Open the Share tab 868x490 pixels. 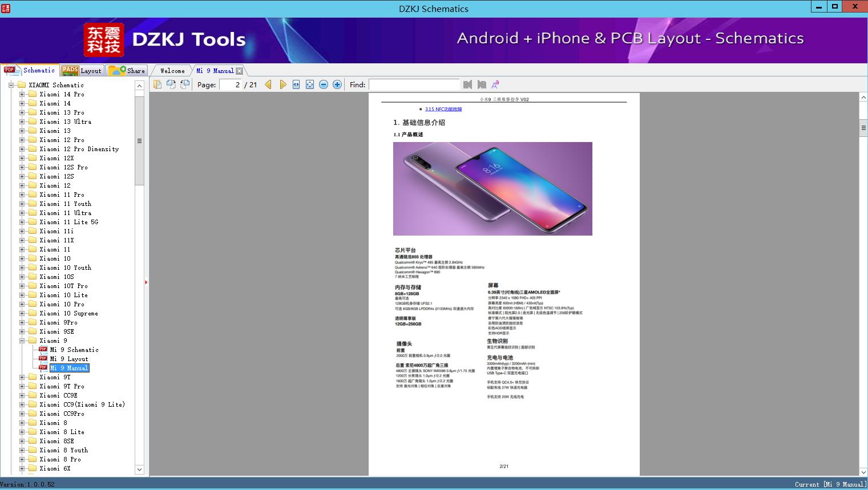click(127, 71)
